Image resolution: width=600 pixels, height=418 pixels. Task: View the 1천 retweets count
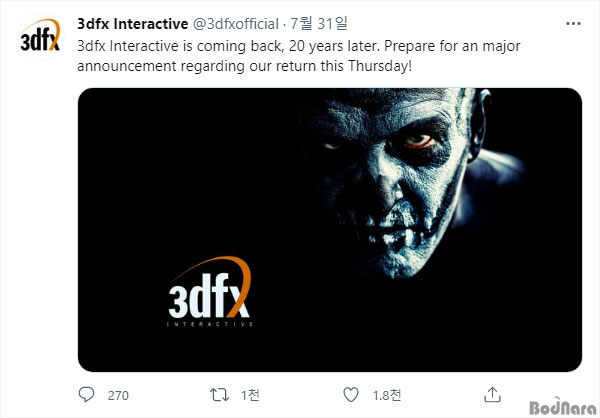click(x=250, y=395)
